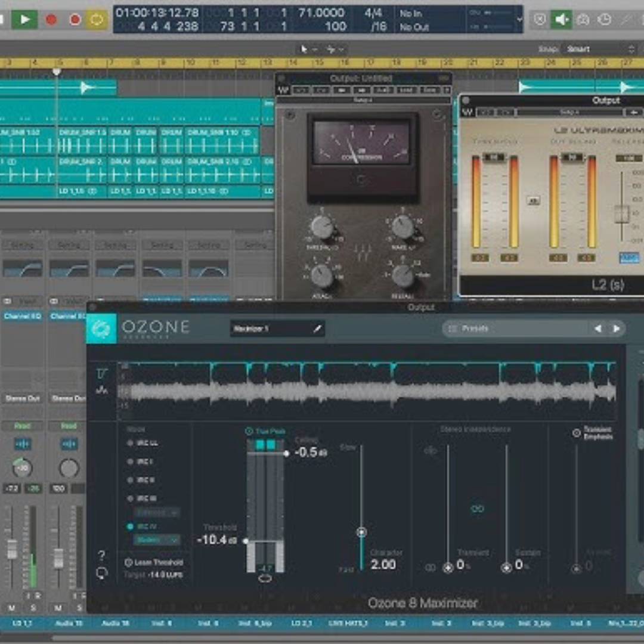The height and width of the screenshot is (644, 644).
Task: Go to next Ozone preset arrow
Action: (x=617, y=329)
